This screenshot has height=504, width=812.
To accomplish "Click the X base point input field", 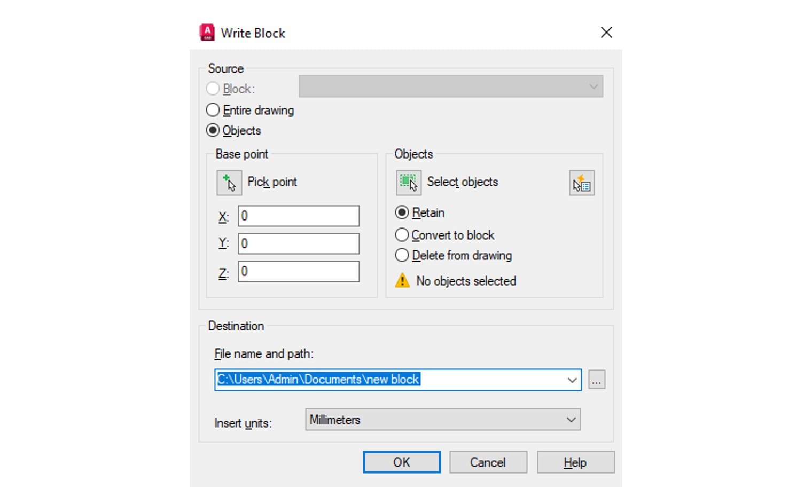I will click(x=299, y=216).
